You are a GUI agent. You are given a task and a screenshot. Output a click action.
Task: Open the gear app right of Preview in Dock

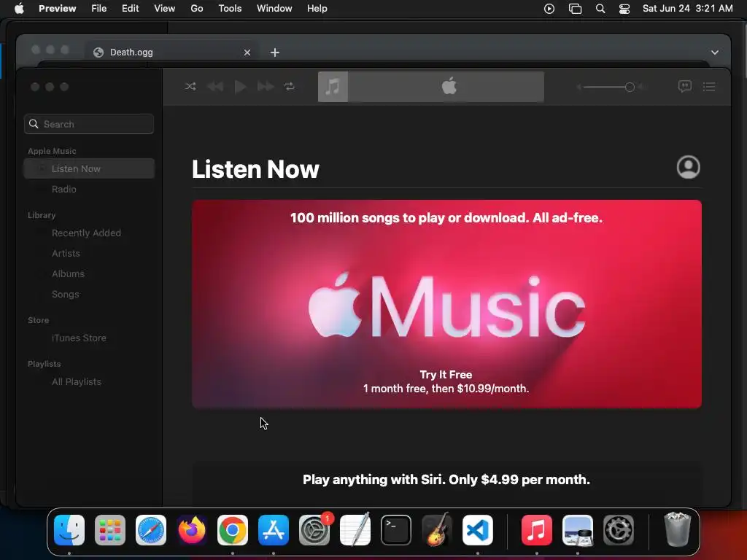pyautogui.click(x=619, y=530)
